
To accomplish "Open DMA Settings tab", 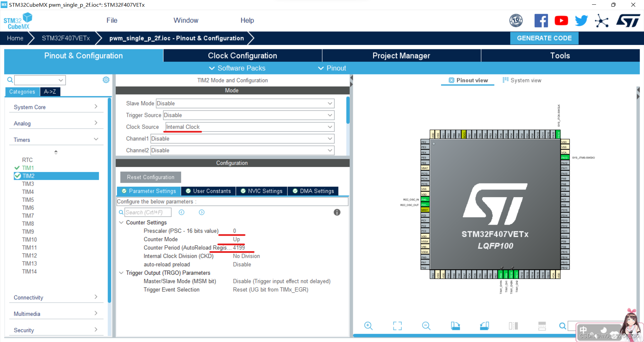I will [313, 191].
